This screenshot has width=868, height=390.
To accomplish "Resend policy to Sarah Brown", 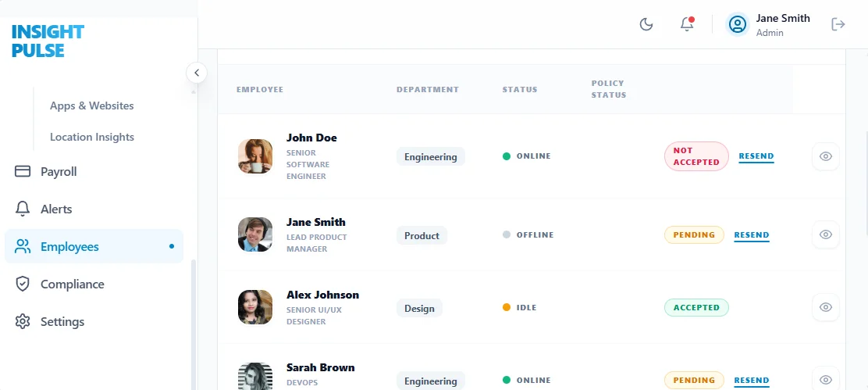I will (752, 381).
